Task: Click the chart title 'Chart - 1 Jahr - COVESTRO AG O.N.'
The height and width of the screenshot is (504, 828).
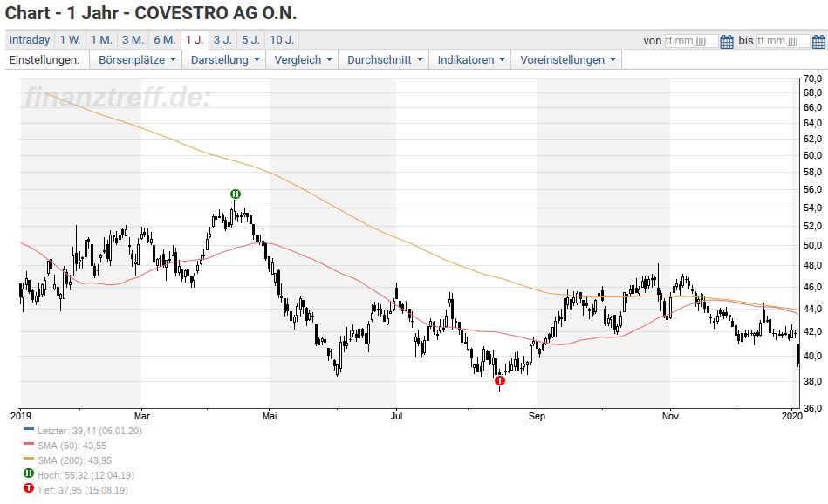Action: (x=150, y=13)
